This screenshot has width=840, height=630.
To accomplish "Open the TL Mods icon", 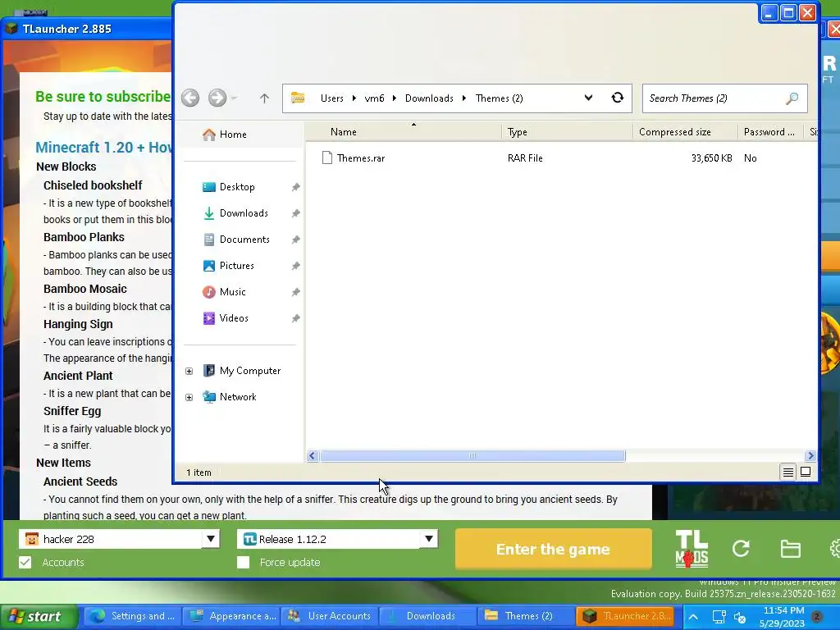I will click(692, 549).
